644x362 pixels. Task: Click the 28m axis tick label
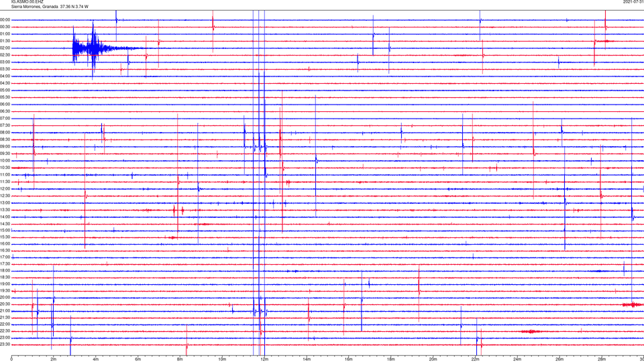coord(602,359)
